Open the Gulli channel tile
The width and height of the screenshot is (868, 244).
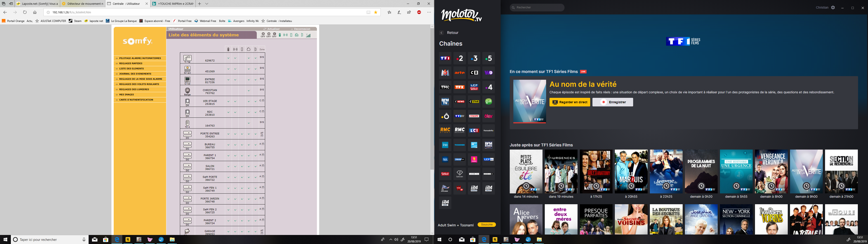[x=488, y=101]
